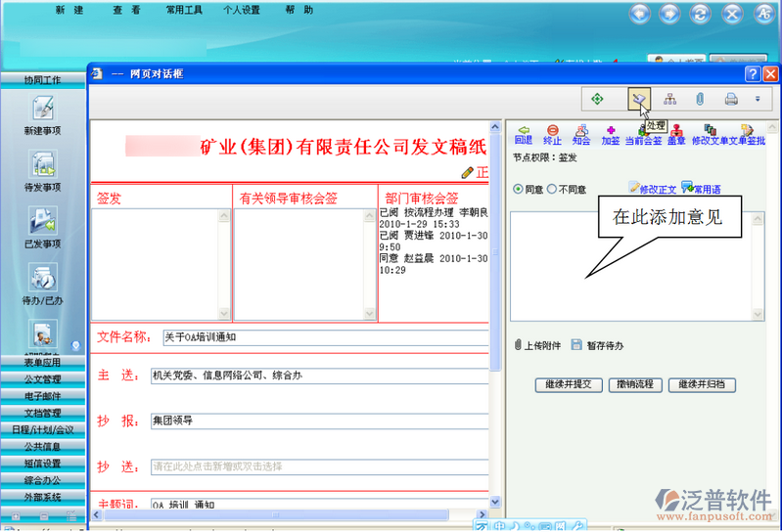Viewport: 782px width, 532px height.
Task: Click the 文件名称 input field
Action: coord(324,337)
